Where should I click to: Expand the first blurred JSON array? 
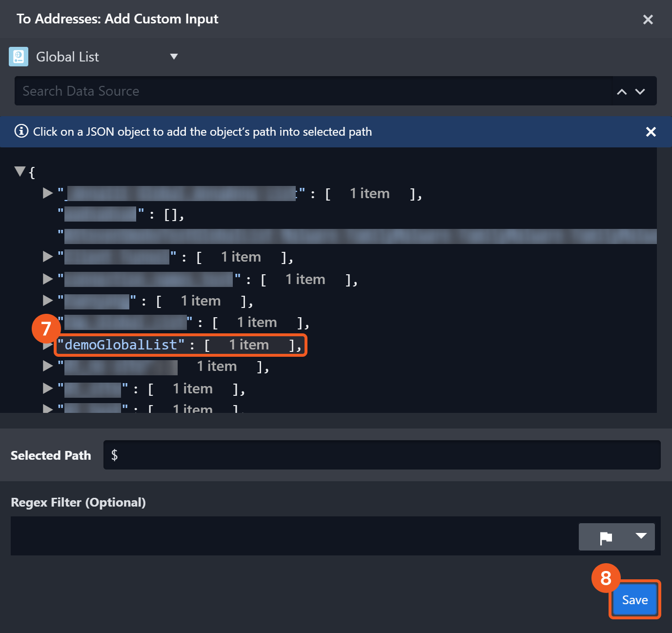47,193
